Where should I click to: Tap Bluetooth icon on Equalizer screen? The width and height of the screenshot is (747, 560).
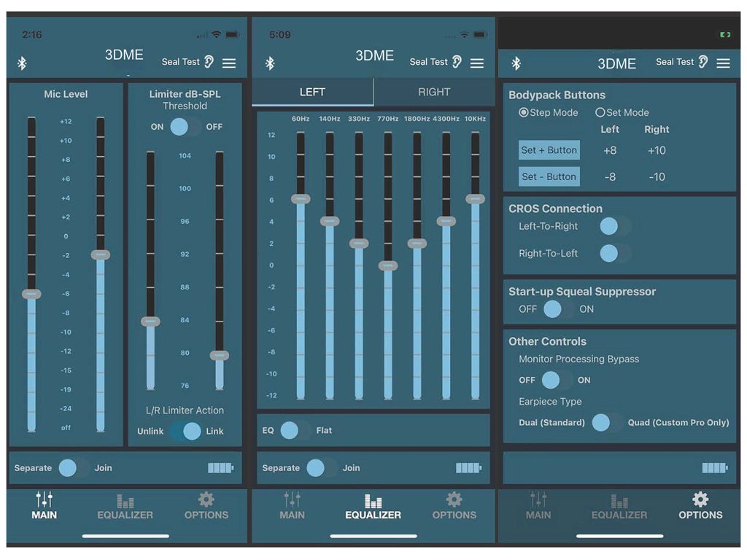270,63
